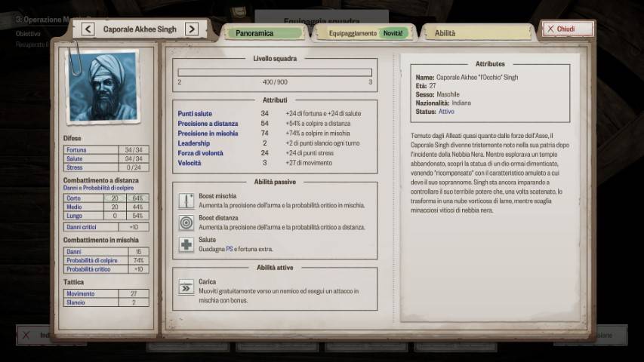Click the Carica charge ability icon
Viewport: 644px width, 362px height.
(186, 287)
